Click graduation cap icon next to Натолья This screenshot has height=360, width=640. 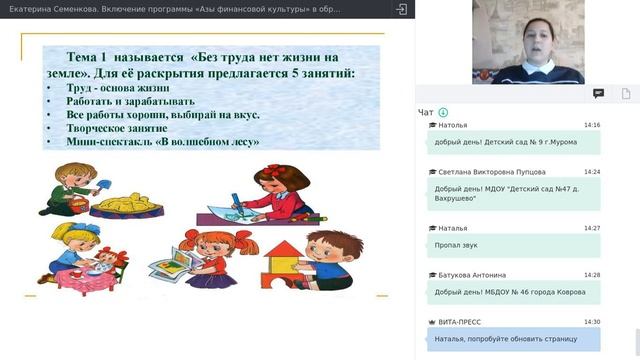[432, 125]
